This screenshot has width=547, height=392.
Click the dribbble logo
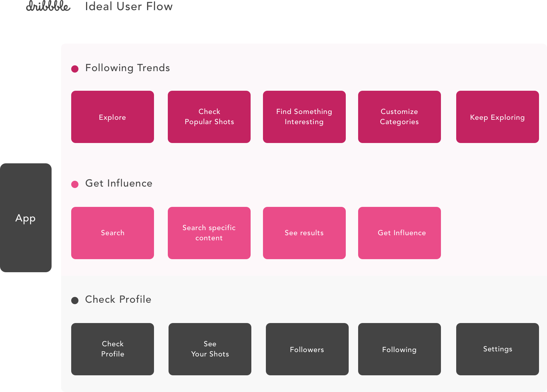48,6
